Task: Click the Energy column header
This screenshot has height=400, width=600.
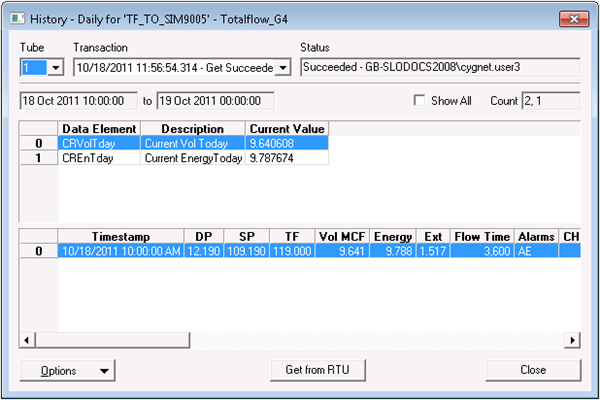Action: [x=393, y=237]
